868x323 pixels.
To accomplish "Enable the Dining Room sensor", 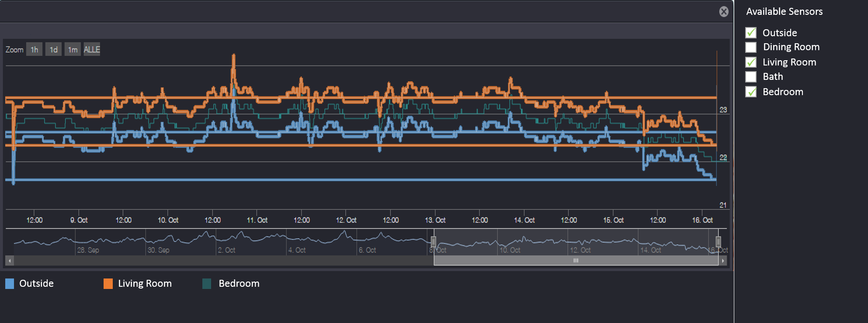I will pyautogui.click(x=751, y=47).
